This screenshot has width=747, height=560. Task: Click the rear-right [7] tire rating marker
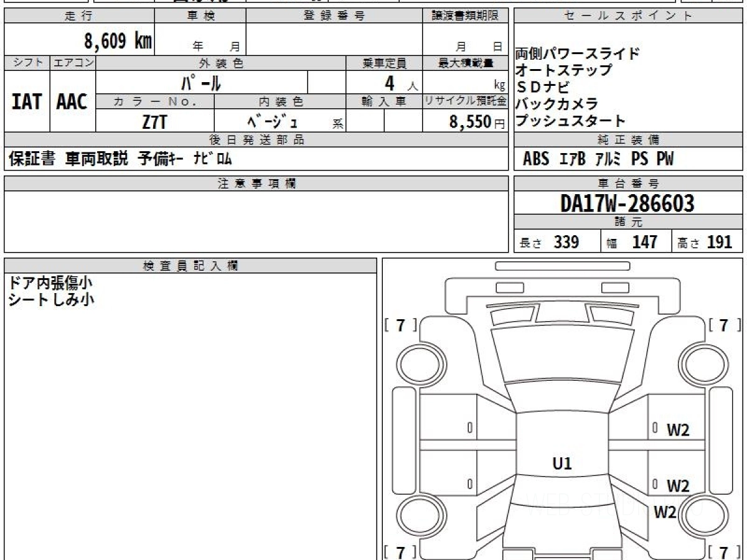[x=722, y=550]
